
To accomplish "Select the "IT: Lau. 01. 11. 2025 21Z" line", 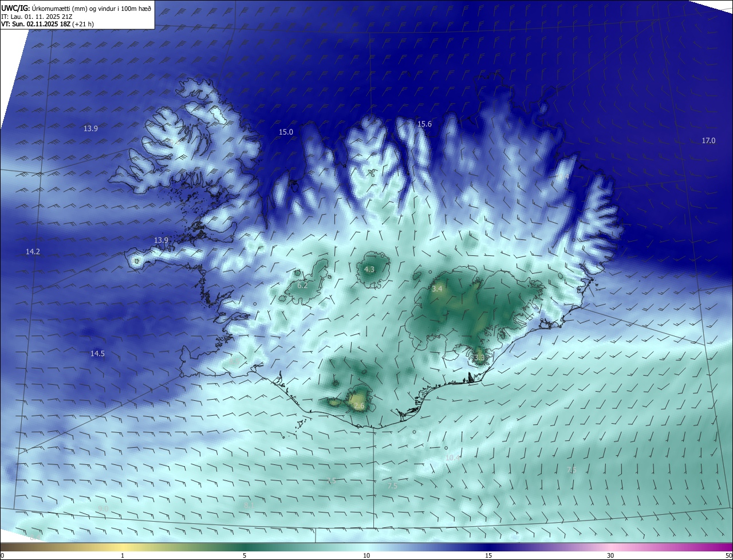I will point(37,17).
